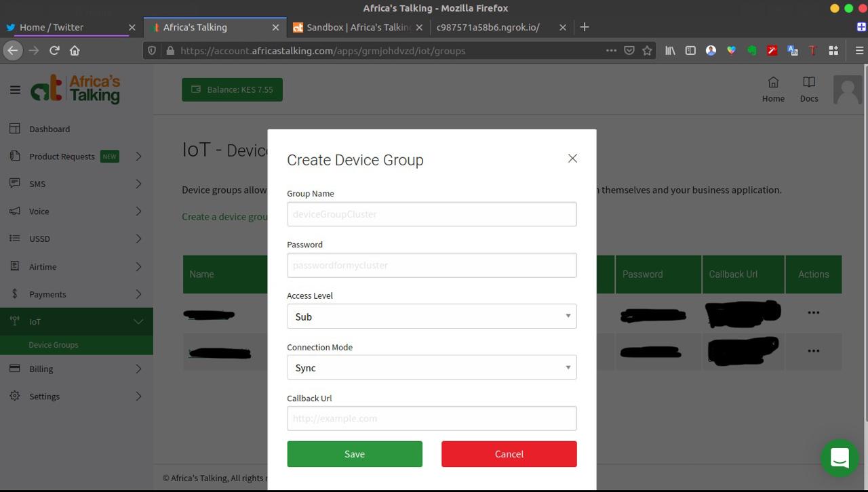Click the USSD list icon

pos(15,239)
